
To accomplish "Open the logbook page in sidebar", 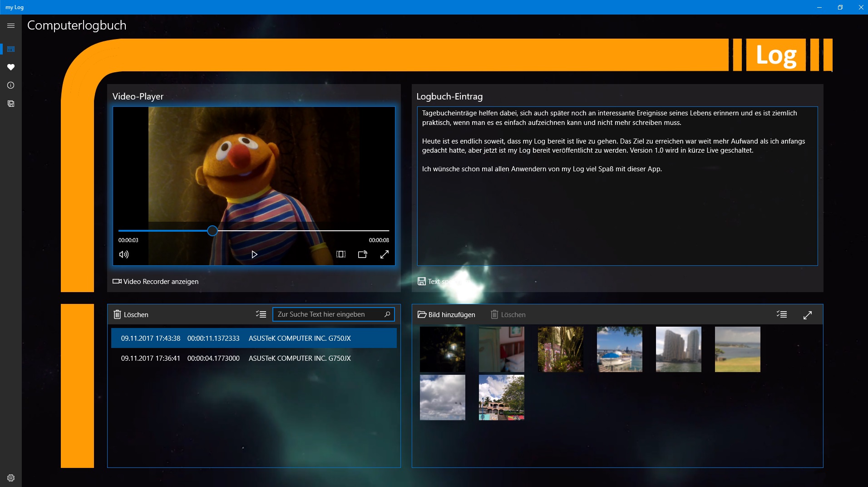I will pos(11,49).
